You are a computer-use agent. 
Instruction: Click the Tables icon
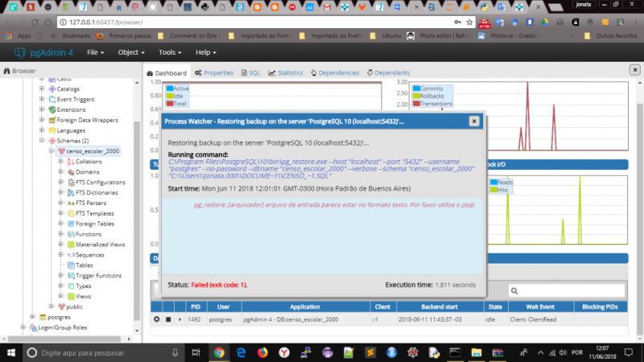pos(71,265)
